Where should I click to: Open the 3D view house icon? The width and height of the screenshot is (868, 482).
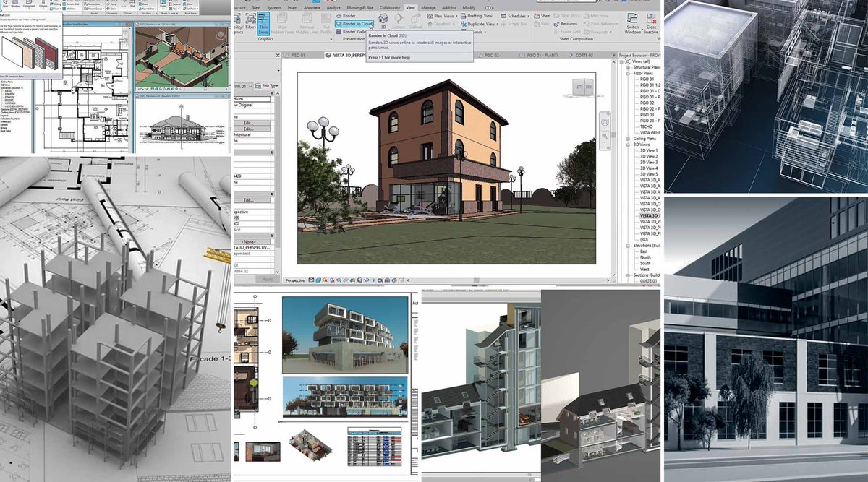pos(383,20)
